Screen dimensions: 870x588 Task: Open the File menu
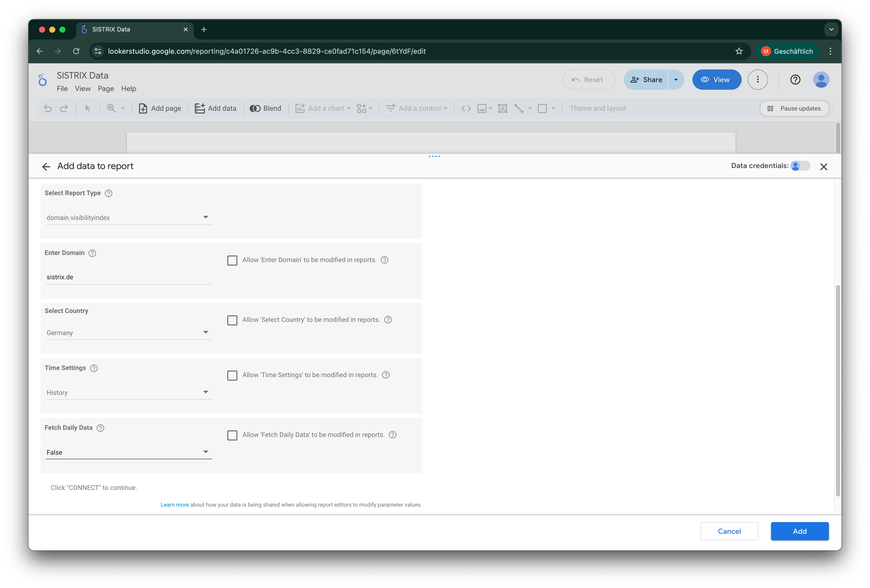click(x=62, y=89)
